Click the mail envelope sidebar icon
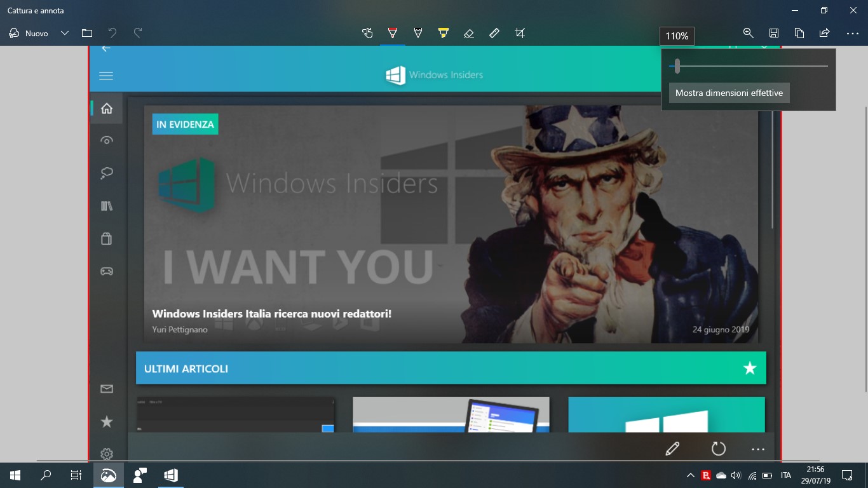Viewport: 868px width, 488px height. (x=107, y=389)
